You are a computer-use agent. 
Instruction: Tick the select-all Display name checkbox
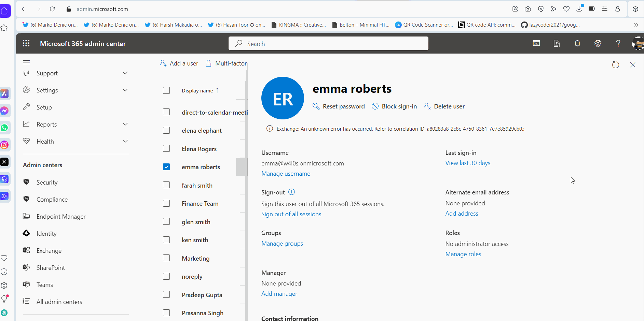[166, 90]
